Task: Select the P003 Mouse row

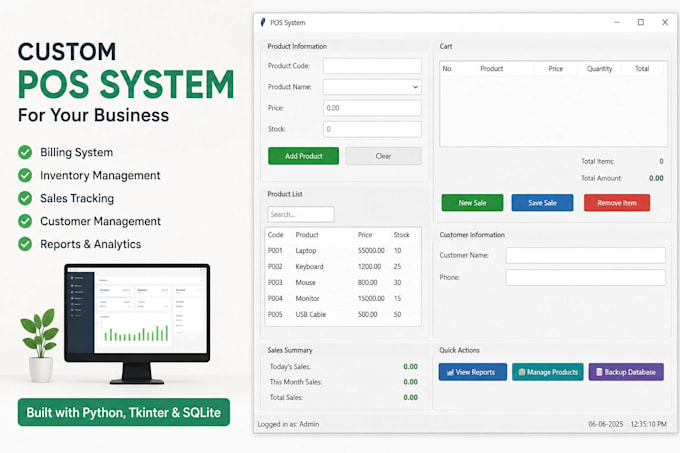Action: click(343, 283)
